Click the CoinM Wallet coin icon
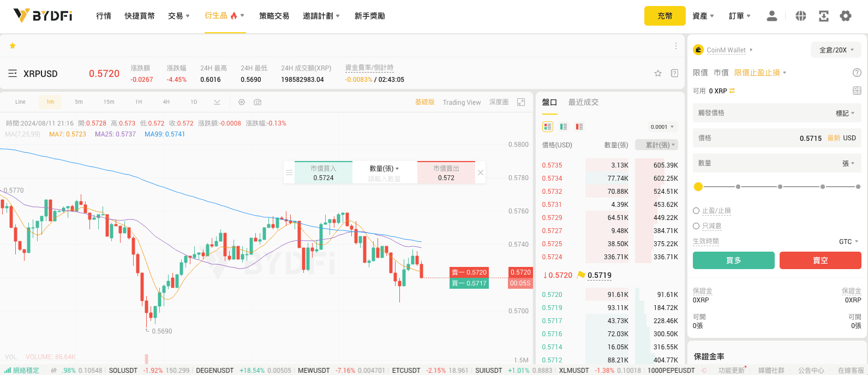This screenshot has height=375, width=868. [698, 50]
